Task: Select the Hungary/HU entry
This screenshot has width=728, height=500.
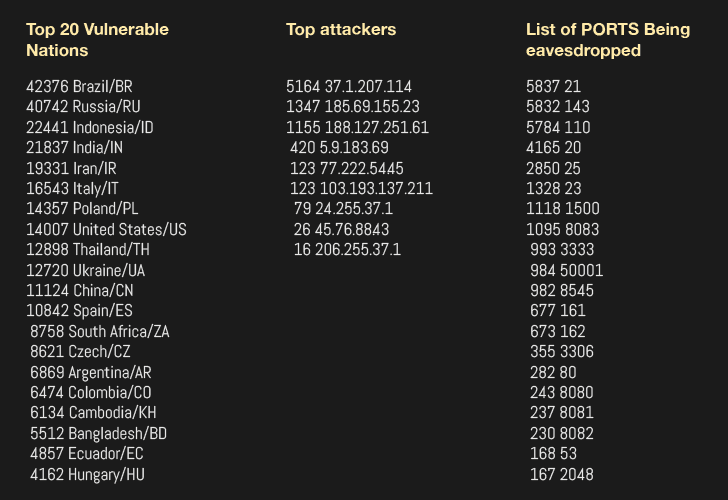Action: pos(87,474)
